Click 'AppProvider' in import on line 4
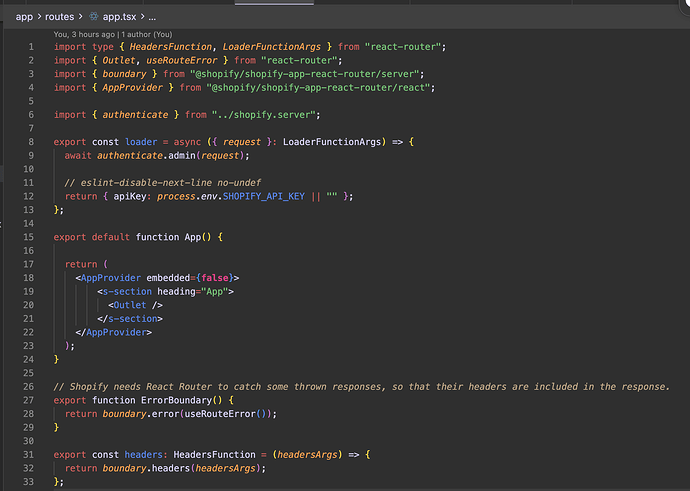Viewport: 690px width, 491px height. (132, 88)
